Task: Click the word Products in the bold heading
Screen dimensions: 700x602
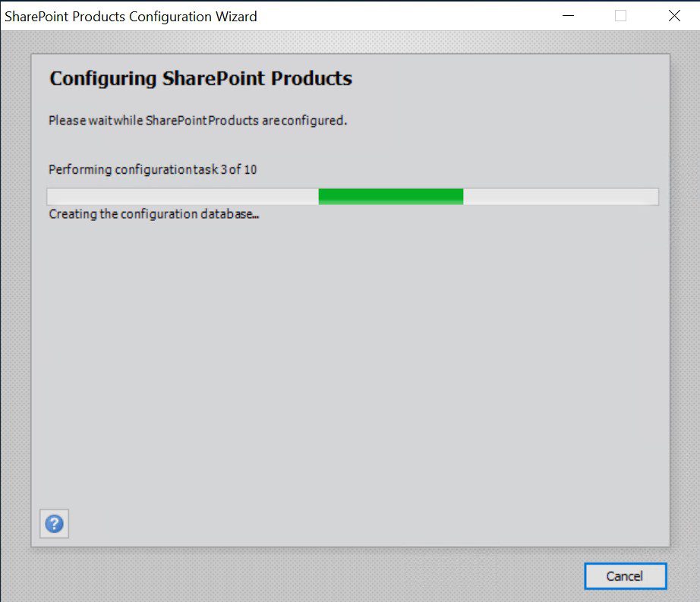Action: pyautogui.click(x=311, y=78)
